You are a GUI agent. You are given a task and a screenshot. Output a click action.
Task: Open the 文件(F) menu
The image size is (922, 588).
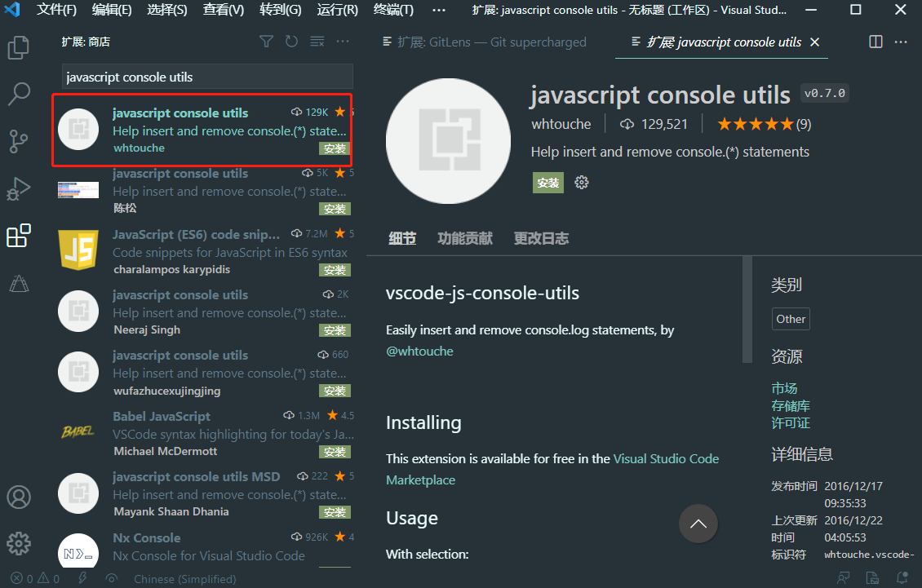[56, 10]
